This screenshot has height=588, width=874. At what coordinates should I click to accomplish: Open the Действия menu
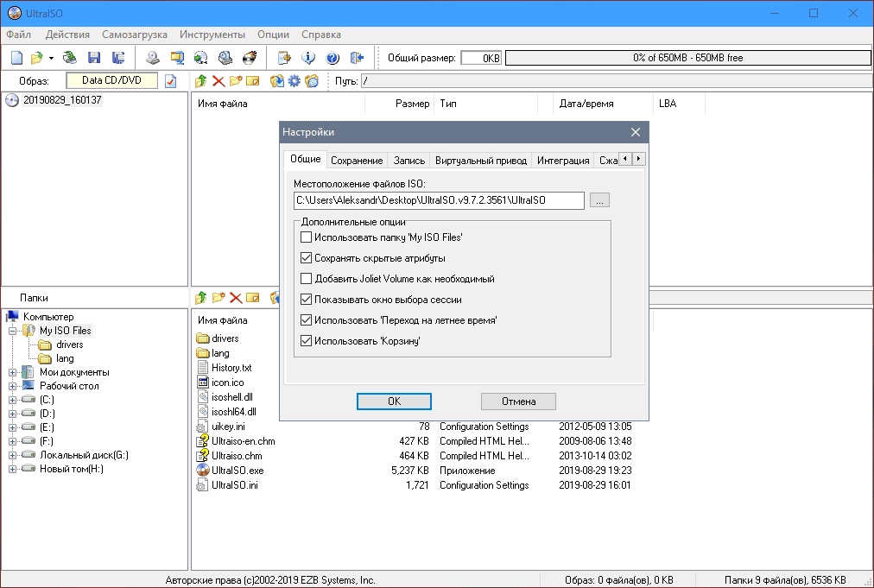pyautogui.click(x=67, y=35)
